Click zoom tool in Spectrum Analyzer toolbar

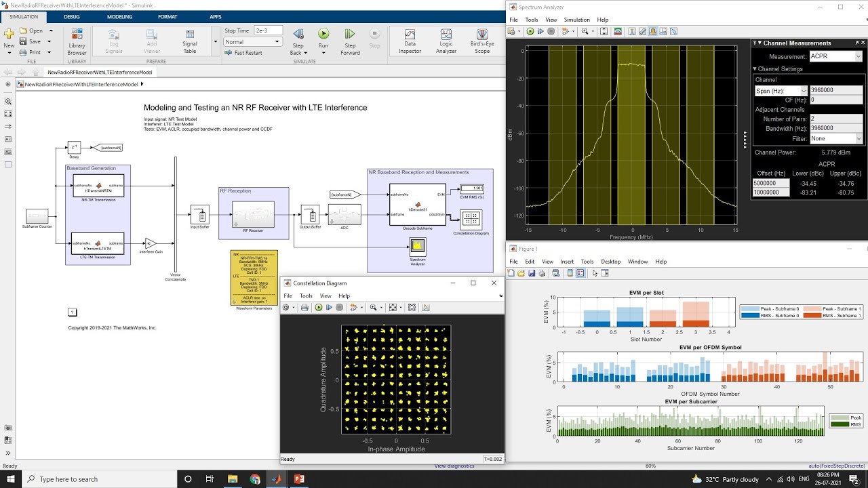(x=584, y=31)
